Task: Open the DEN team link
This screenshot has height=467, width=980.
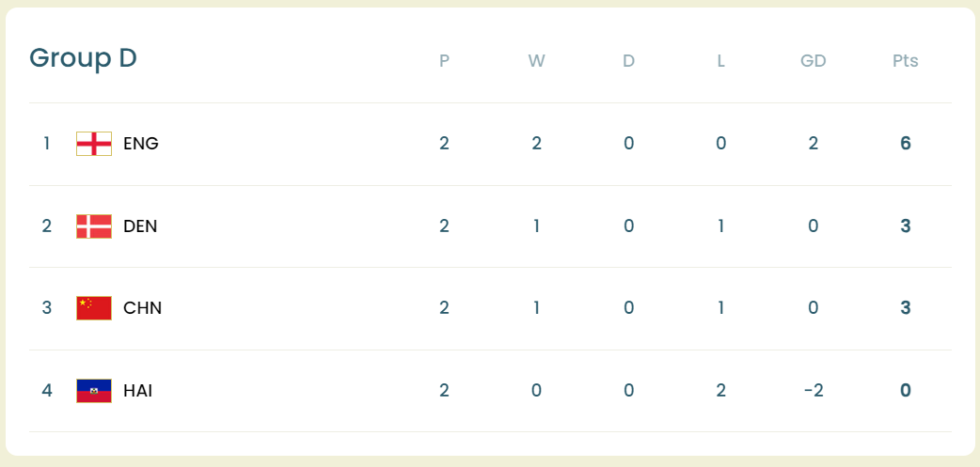Action: click(x=140, y=226)
